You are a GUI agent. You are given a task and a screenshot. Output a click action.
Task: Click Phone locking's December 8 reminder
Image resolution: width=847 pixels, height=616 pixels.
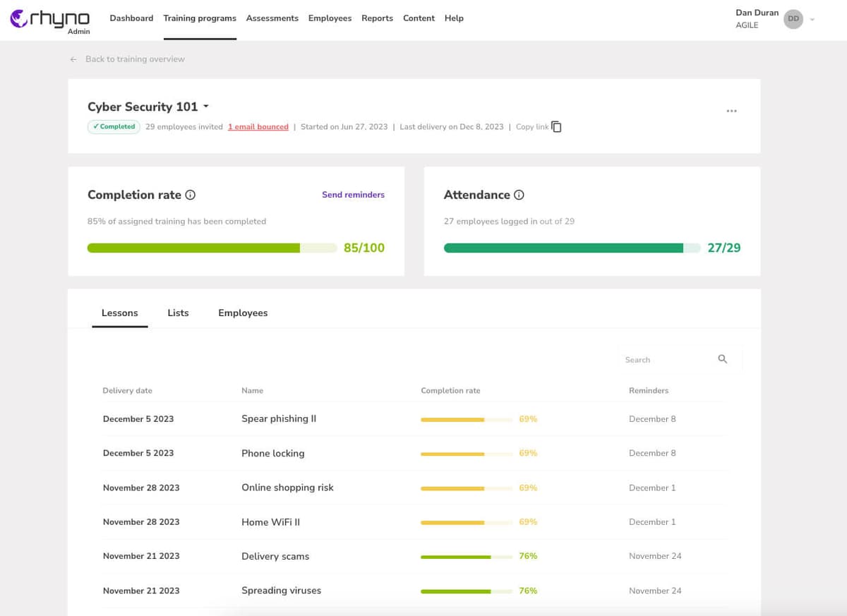click(x=652, y=453)
